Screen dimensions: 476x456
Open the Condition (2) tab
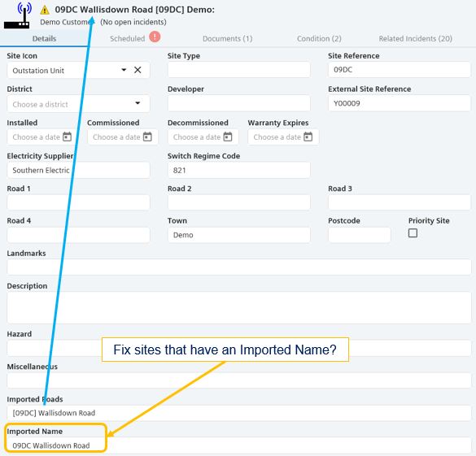pos(319,39)
